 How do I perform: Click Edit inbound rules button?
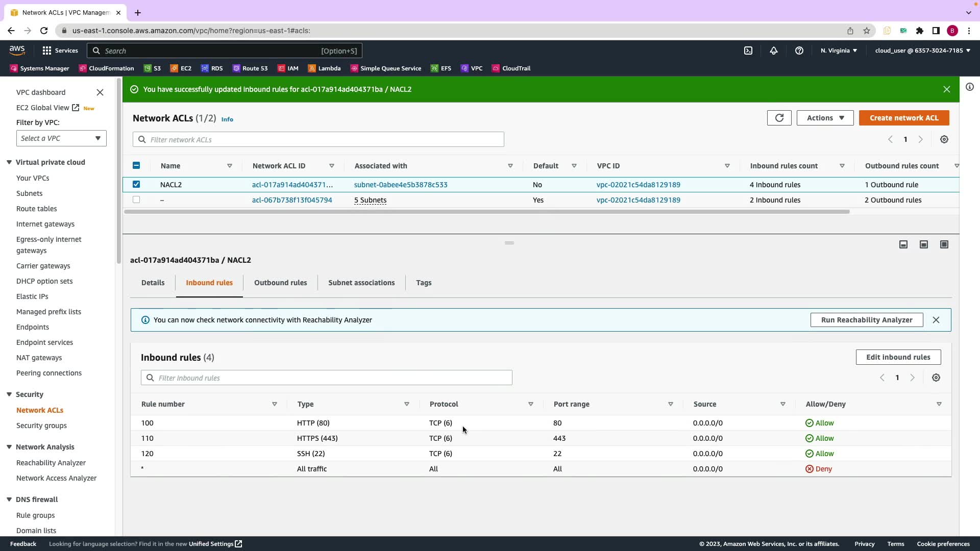click(x=898, y=357)
